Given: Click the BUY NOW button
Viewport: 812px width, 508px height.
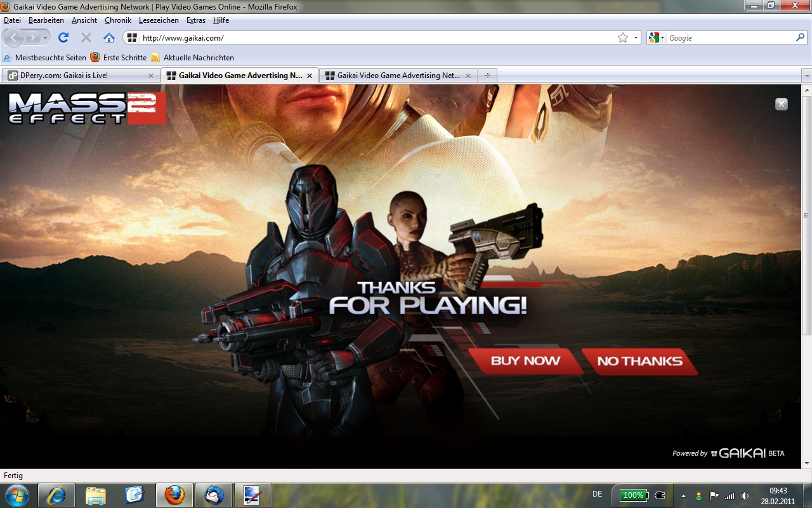Looking at the screenshot, I should pos(528,361).
